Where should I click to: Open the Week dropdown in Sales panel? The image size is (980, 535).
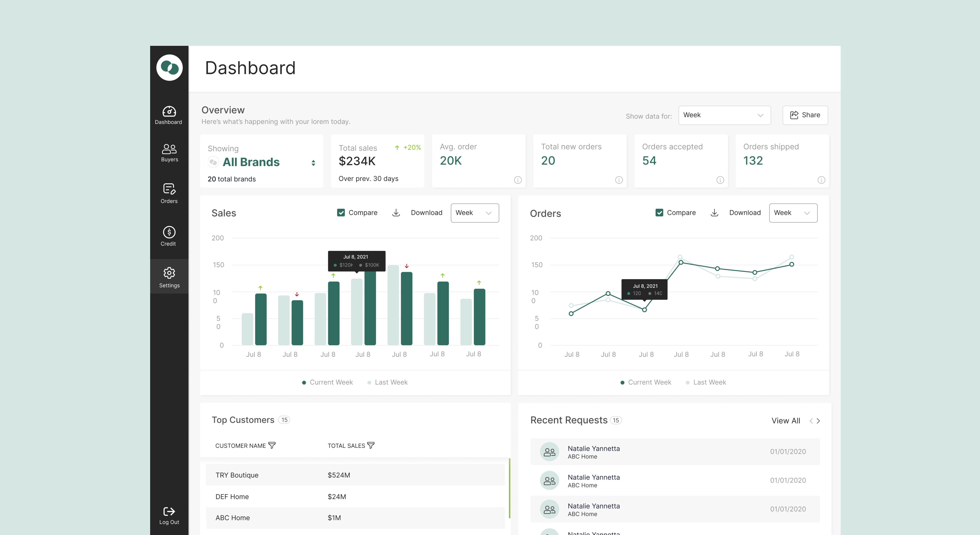pos(475,213)
